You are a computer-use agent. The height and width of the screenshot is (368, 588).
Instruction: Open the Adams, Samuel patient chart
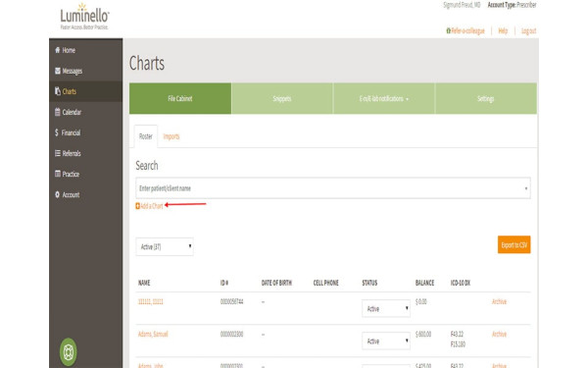click(153, 334)
